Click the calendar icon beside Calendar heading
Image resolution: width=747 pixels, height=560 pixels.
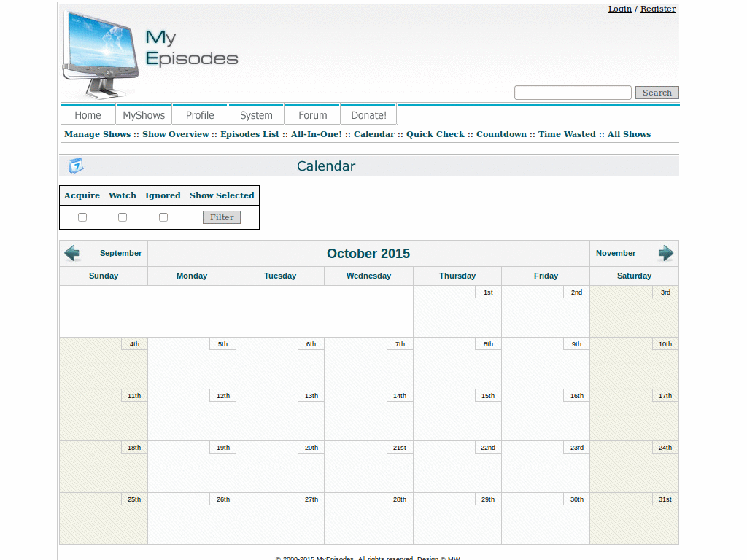click(76, 166)
